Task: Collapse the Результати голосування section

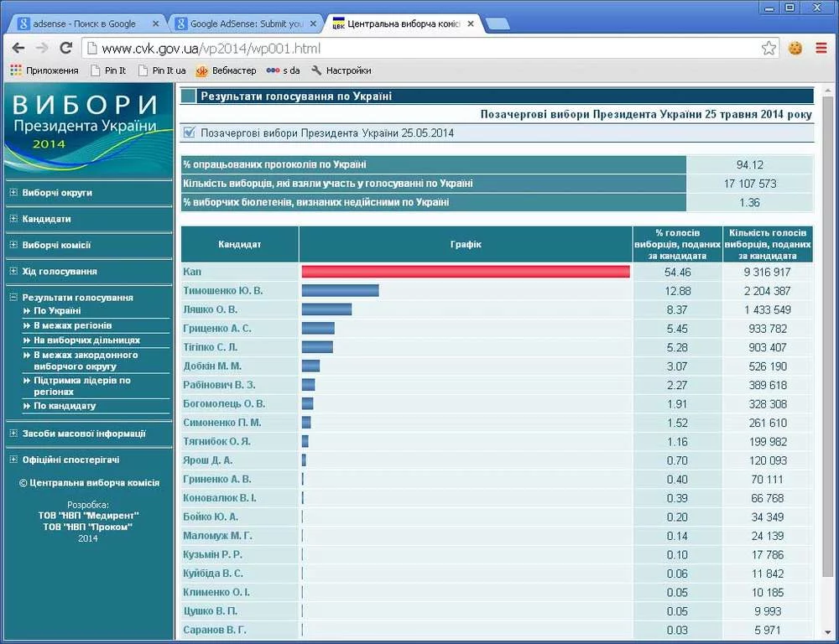Action: [x=13, y=298]
